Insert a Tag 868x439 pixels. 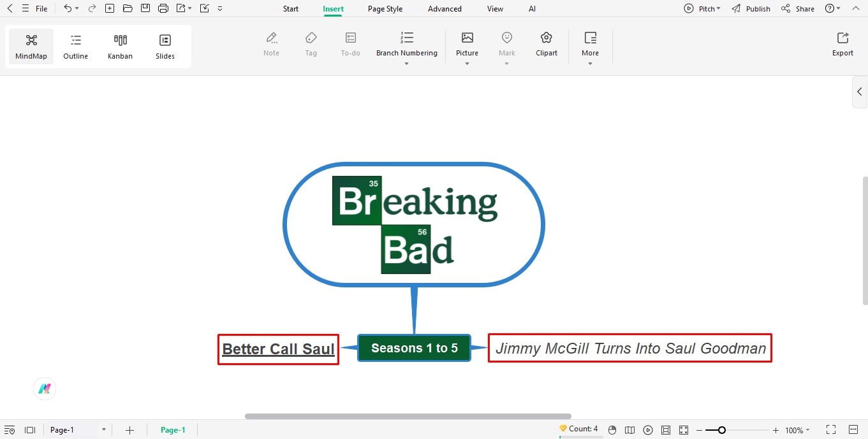click(311, 44)
